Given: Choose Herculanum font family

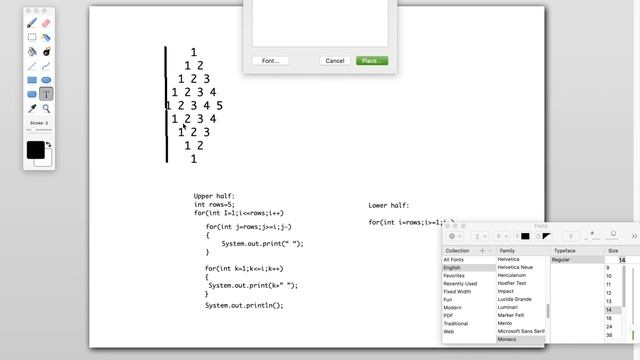Looking at the screenshot, I should point(521,276).
